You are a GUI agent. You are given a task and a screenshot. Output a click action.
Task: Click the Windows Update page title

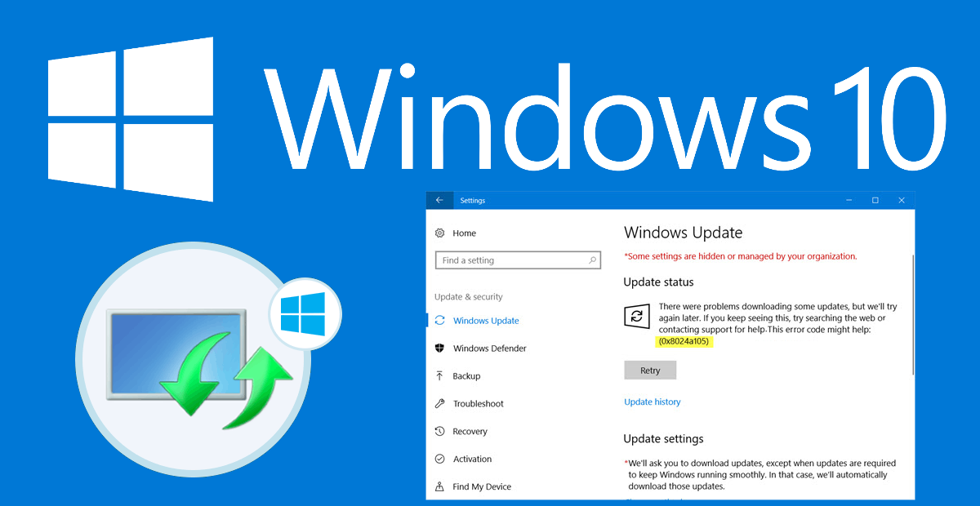[x=683, y=233]
